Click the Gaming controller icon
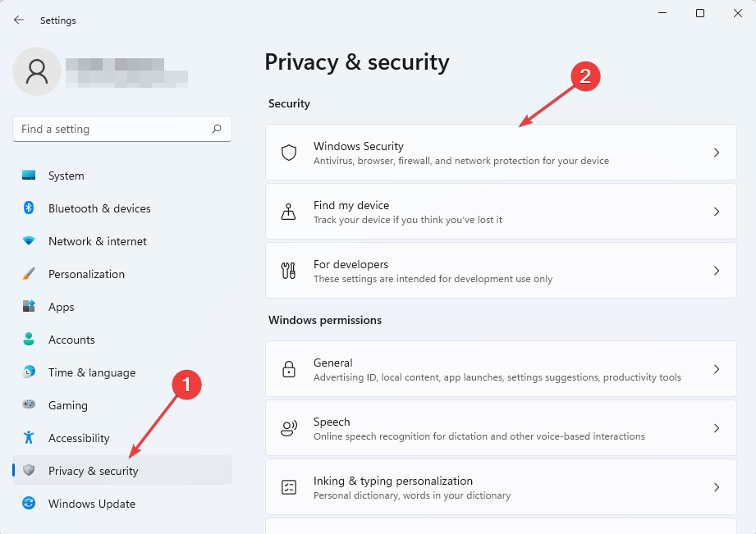This screenshot has width=756, height=534. [29, 405]
